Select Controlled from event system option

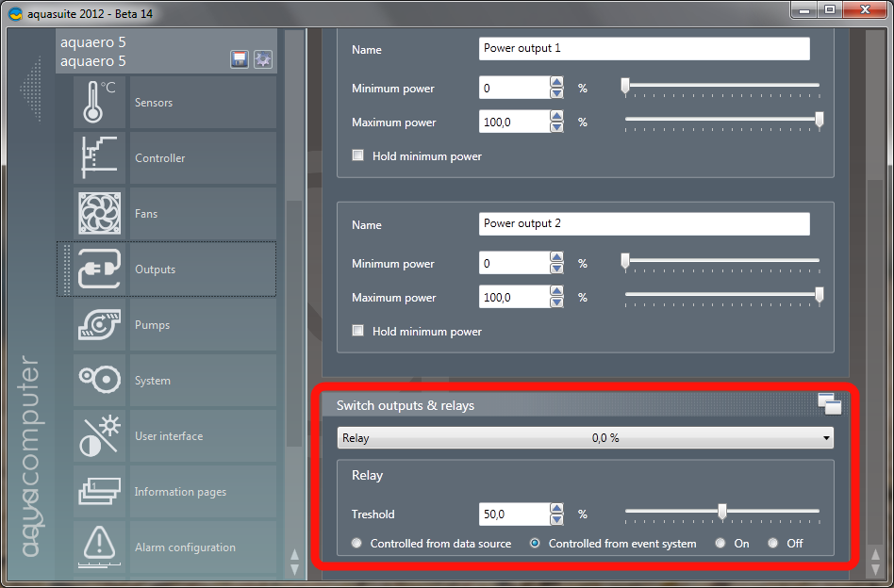point(535,543)
